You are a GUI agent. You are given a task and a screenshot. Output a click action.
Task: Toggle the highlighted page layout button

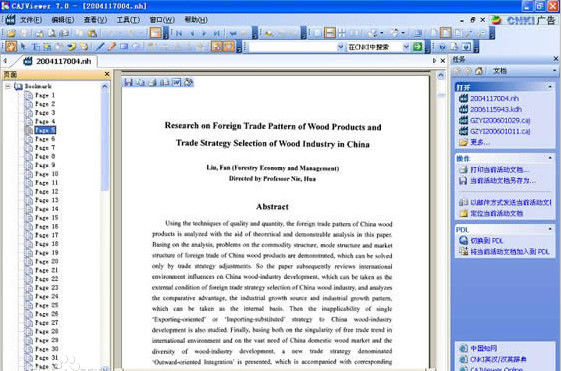point(446,33)
